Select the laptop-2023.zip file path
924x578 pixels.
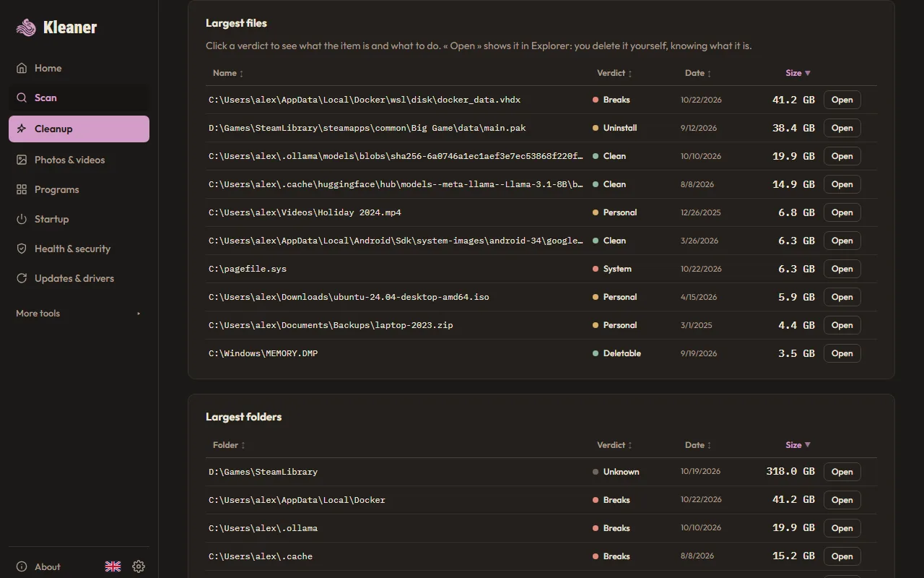pyautogui.click(x=331, y=325)
